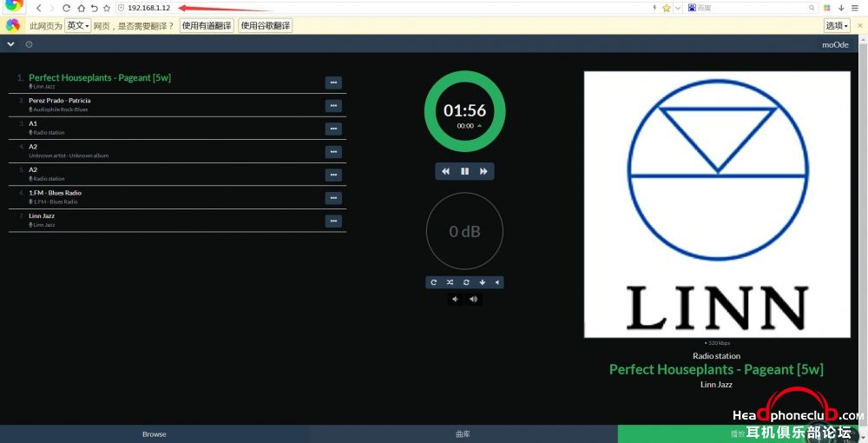Expand address bar history dropdown arrow
Viewport: 868px width, 443px height.
(678, 8)
